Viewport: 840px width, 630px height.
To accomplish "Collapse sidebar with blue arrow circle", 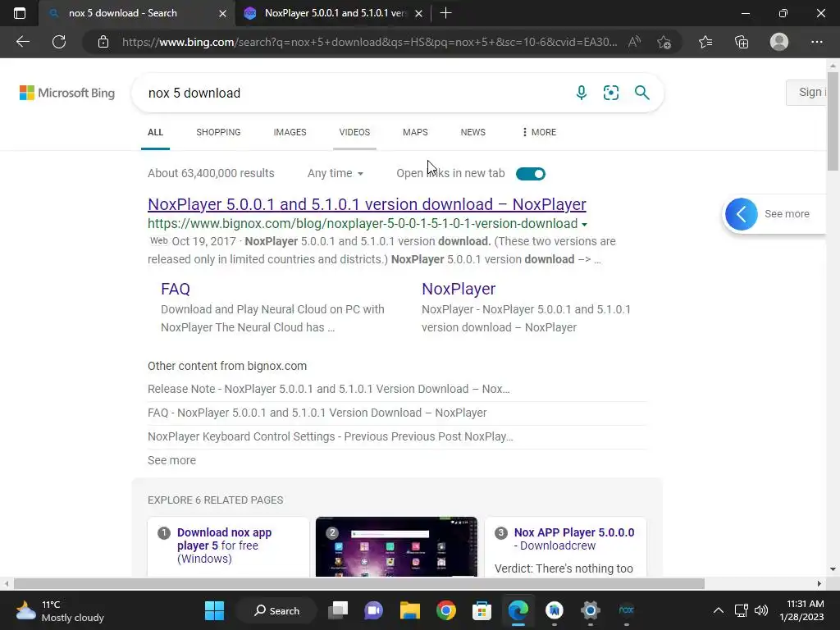I will coord(741,214).
